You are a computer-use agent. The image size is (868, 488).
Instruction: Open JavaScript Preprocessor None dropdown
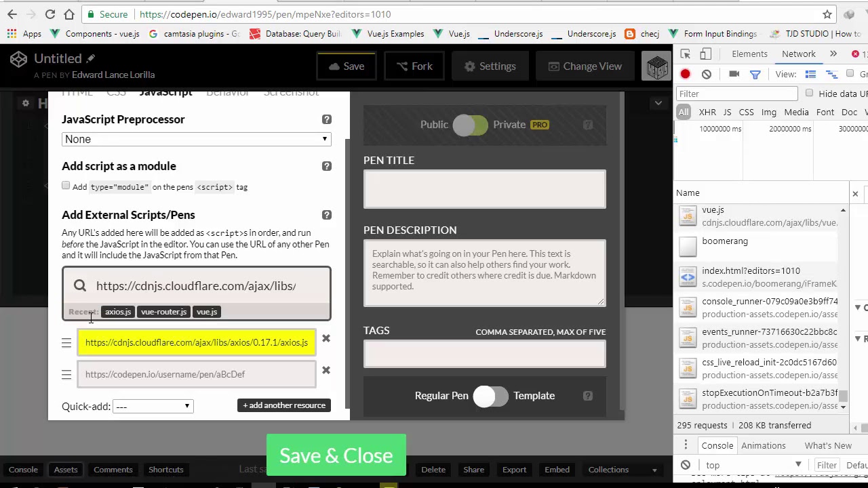pyautogui.click(x=196, y=139)
